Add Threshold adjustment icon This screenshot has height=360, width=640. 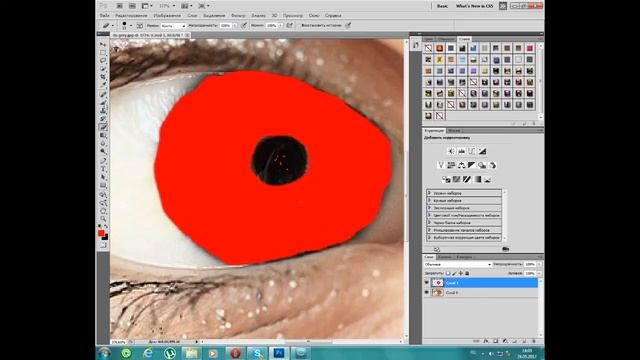pos(467,179)
